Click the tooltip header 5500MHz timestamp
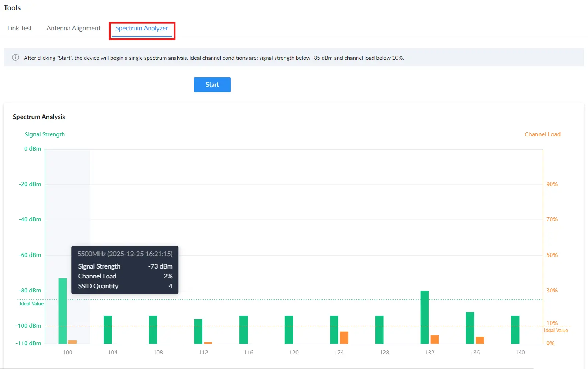This screenshot has width=588, height=369. coord(125,254)
